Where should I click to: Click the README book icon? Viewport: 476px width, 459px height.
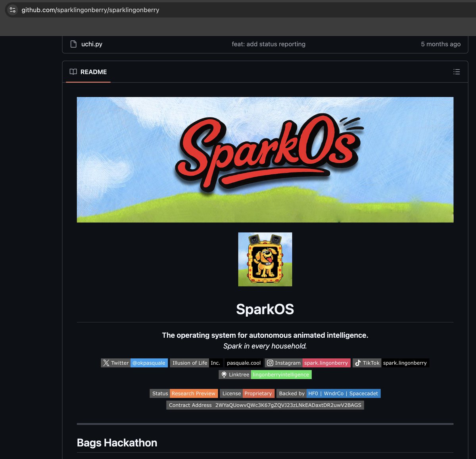point(73,72)
